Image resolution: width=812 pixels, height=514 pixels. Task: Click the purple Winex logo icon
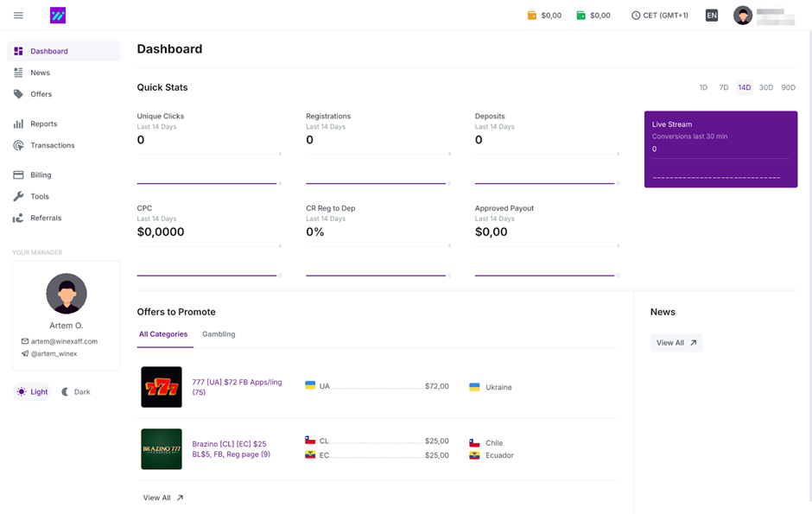(x=57, y=16)
